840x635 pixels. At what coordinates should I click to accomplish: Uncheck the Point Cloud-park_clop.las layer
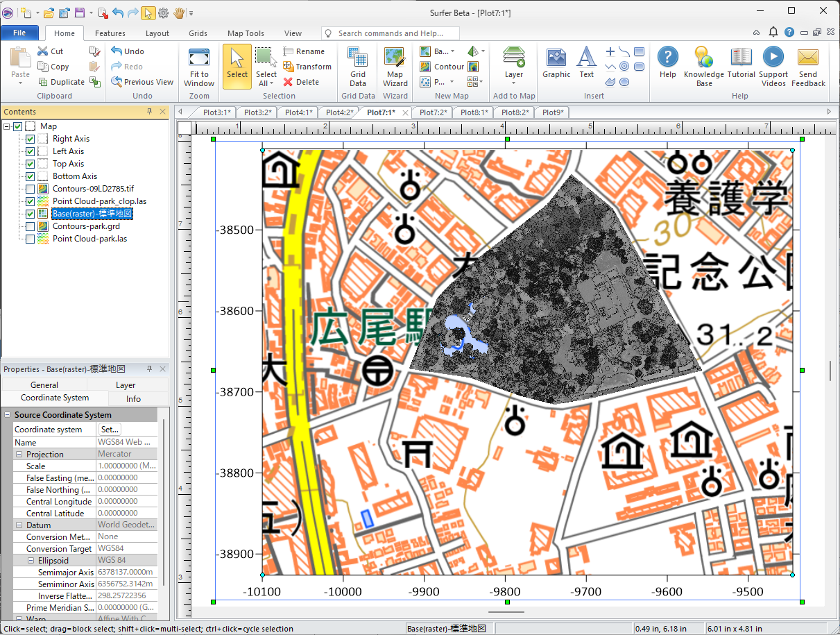click(x=30, y=201)
